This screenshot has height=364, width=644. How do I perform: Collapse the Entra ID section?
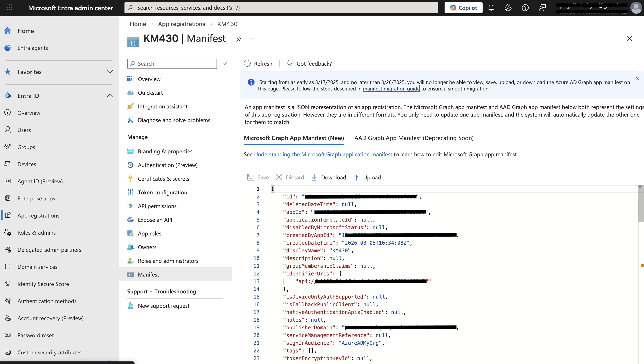110,96
